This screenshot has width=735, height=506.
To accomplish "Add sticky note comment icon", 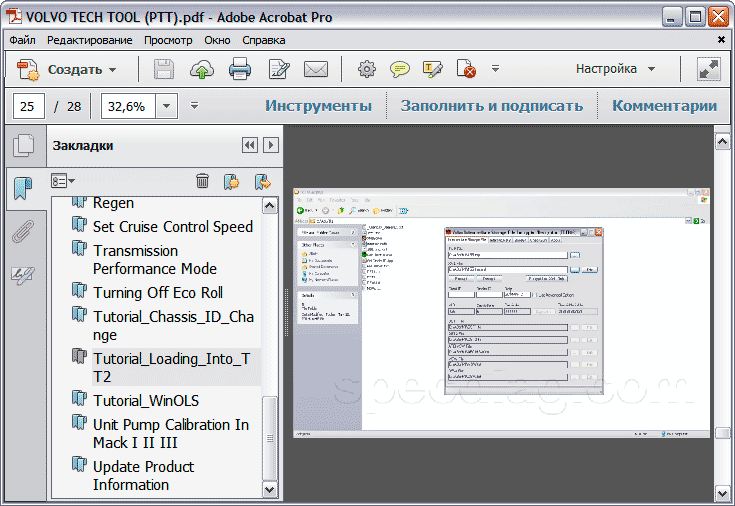I will (400, 70).
